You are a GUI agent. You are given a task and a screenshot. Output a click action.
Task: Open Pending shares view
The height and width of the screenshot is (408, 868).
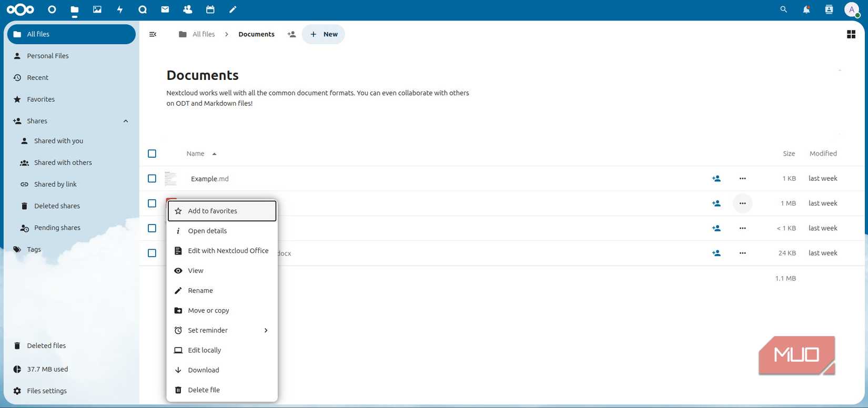[x=75, y=228]
